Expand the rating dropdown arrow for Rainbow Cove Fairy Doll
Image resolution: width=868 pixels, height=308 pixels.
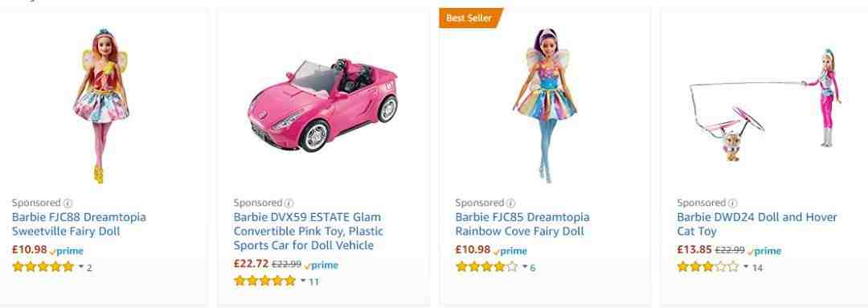524,267
